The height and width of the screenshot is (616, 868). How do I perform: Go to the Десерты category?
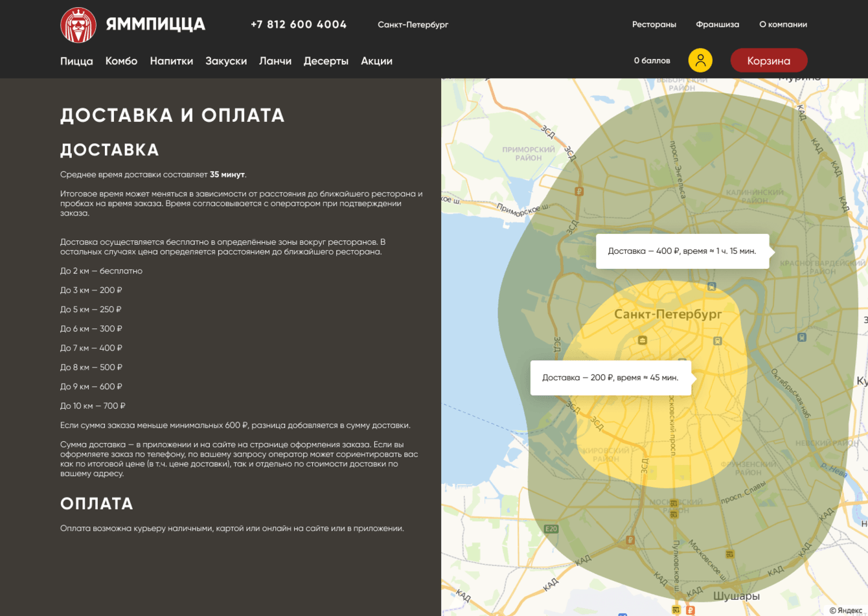(x=326, y=61)
